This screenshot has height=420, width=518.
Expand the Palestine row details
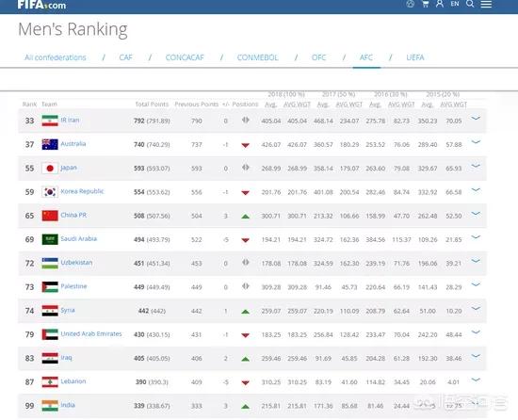coord(476,284)
